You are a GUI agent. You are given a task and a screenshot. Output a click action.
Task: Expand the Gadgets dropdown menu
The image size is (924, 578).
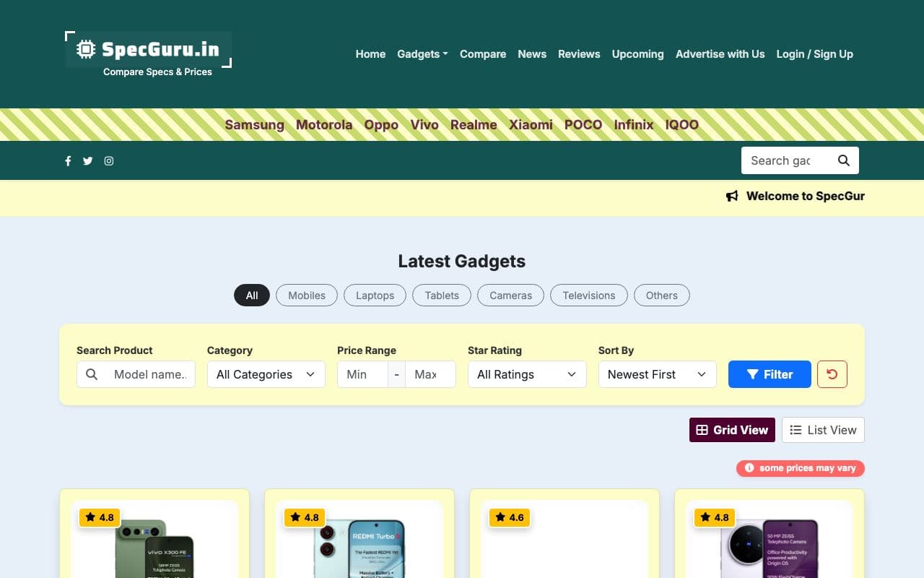click(x=422, y=54)
